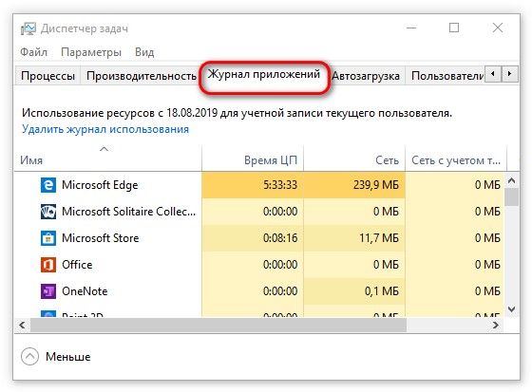This screenshot has width=532, height=392.
Task: Select the Office row name
Action: click(x=77, y=265)
